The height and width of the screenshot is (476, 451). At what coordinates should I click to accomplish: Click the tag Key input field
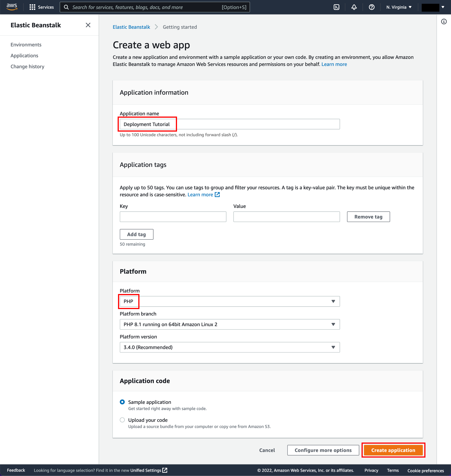pos(173,217)
